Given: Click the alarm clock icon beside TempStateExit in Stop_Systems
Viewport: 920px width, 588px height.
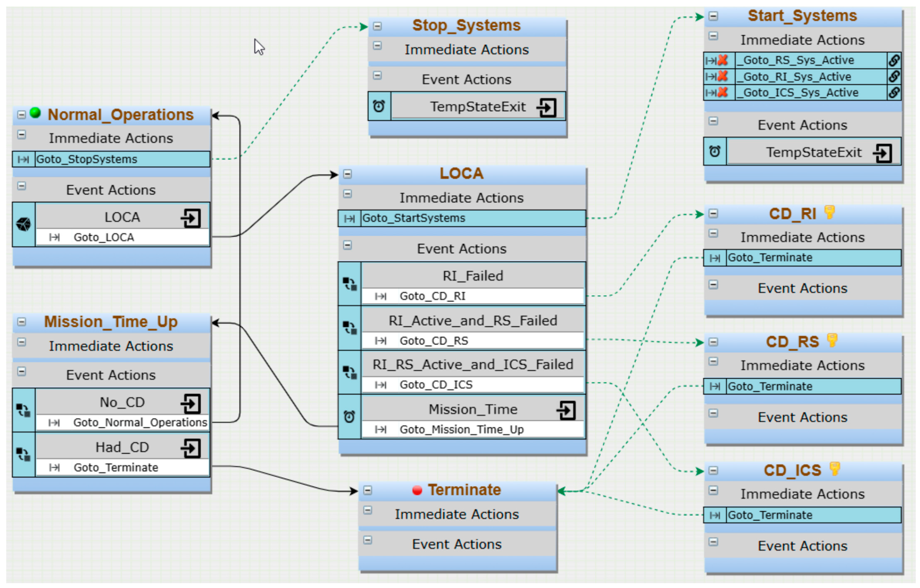Looking at the screenshot, I should coord(379,106).
